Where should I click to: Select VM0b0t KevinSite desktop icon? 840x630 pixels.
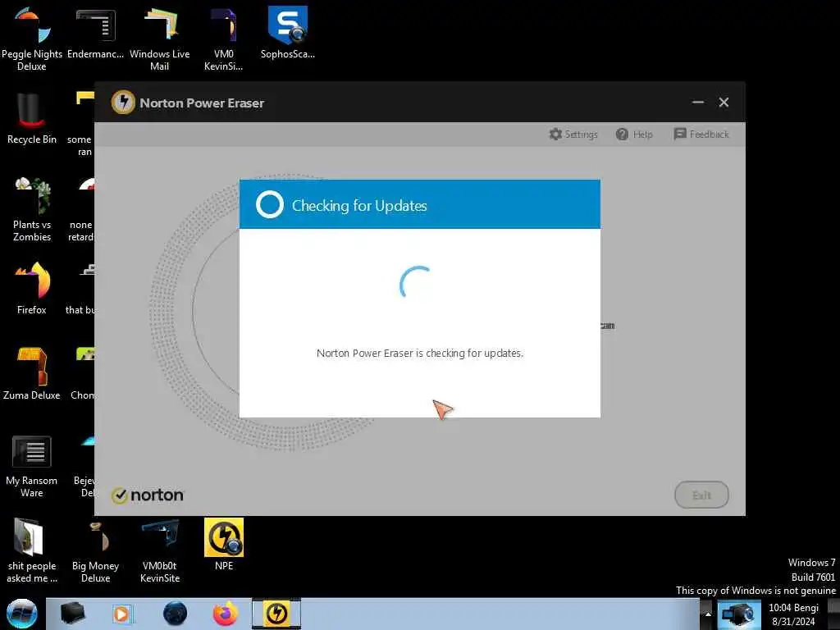(160, 551)
